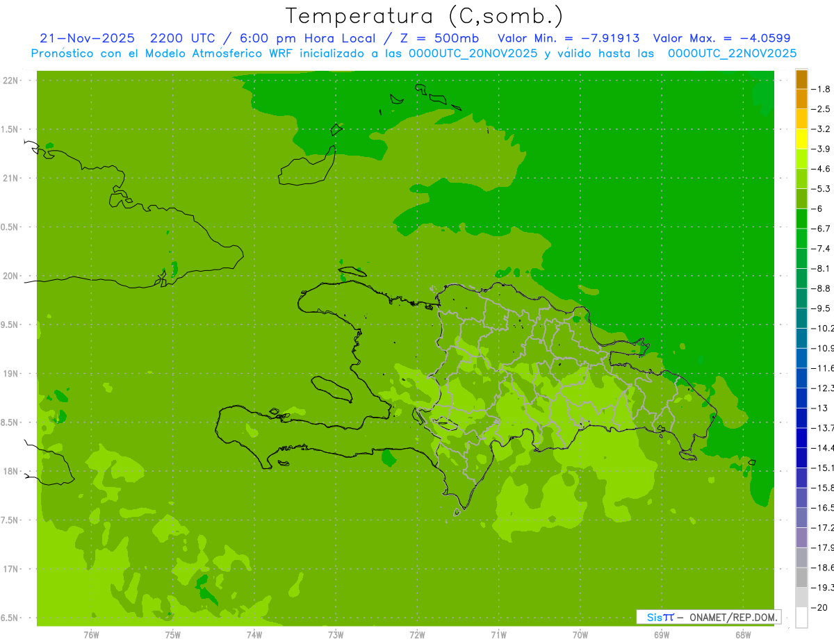
Task: Pick the blue swatch between -11.6 and -12.3
Action: pos(801,377)
